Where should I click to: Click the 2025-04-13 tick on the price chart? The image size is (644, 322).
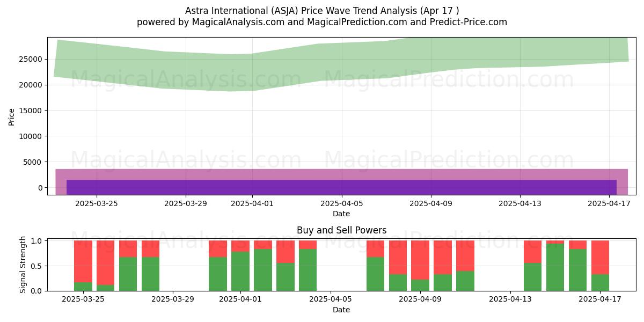(519, 203)
